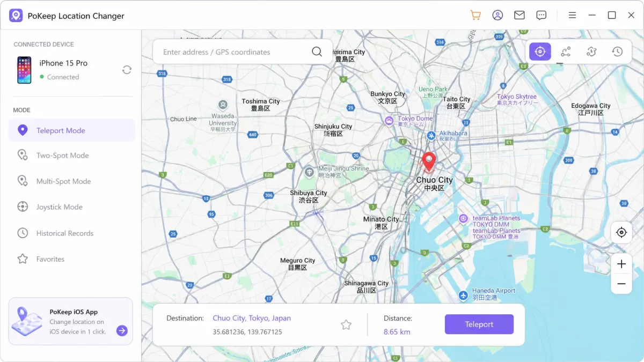
Task: Click the Akihabara station marker
Action: tap(431, 136)
